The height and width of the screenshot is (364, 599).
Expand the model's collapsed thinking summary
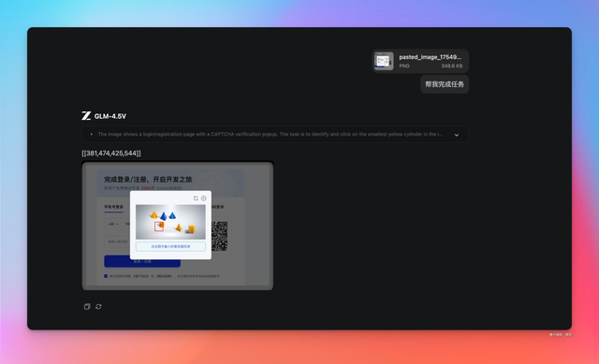click(x=457, y=135)
